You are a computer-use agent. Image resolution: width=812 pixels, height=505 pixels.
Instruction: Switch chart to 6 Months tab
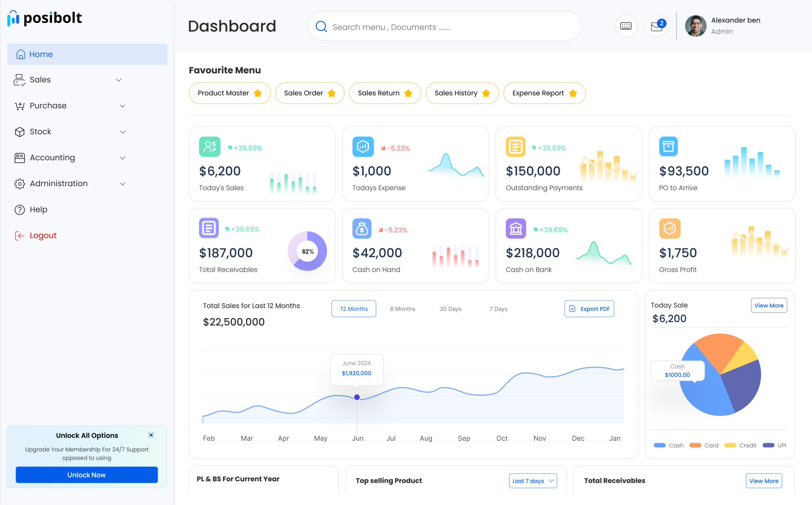point(402,309)
